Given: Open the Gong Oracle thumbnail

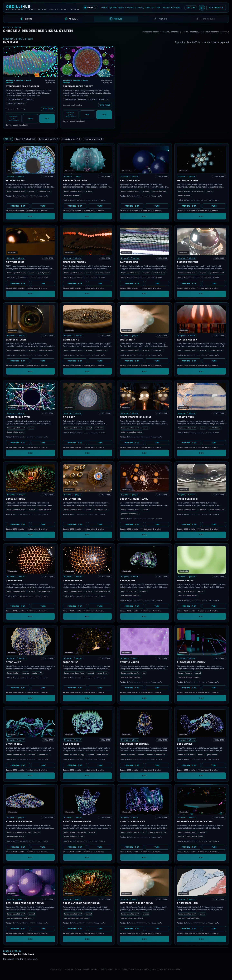Looking at the screenshot, I should pos(201,723).
